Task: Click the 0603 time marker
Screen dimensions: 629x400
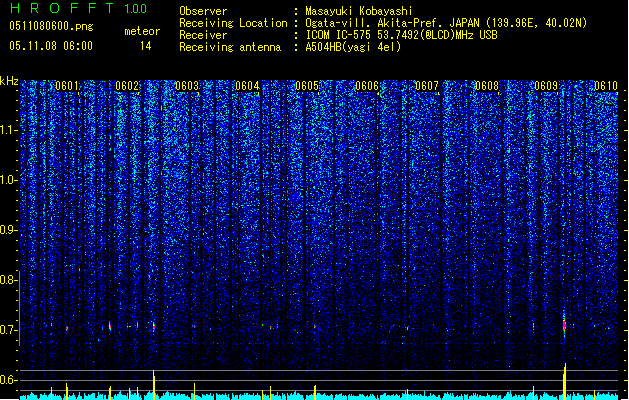Action: click(x=187, y=86)
